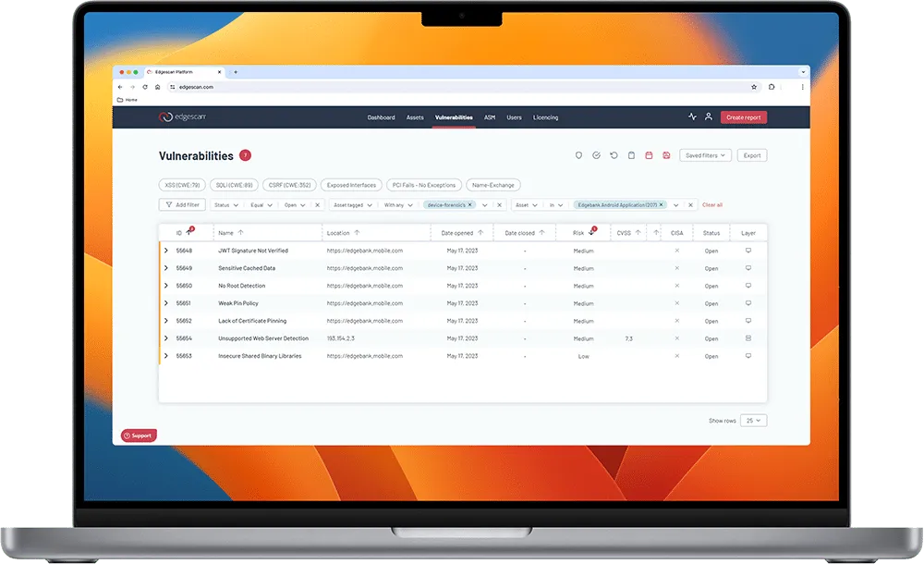This screenshot has height=564, width=924.
Task: Click browser home icon
Action: [157, 87]
